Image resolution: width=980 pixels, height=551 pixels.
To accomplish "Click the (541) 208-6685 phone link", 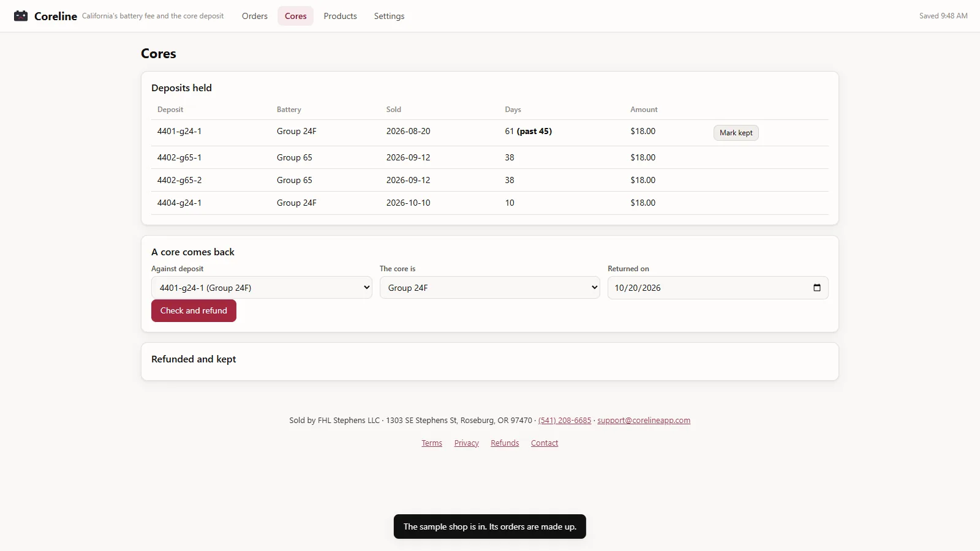I will click(x=565, y=421).
